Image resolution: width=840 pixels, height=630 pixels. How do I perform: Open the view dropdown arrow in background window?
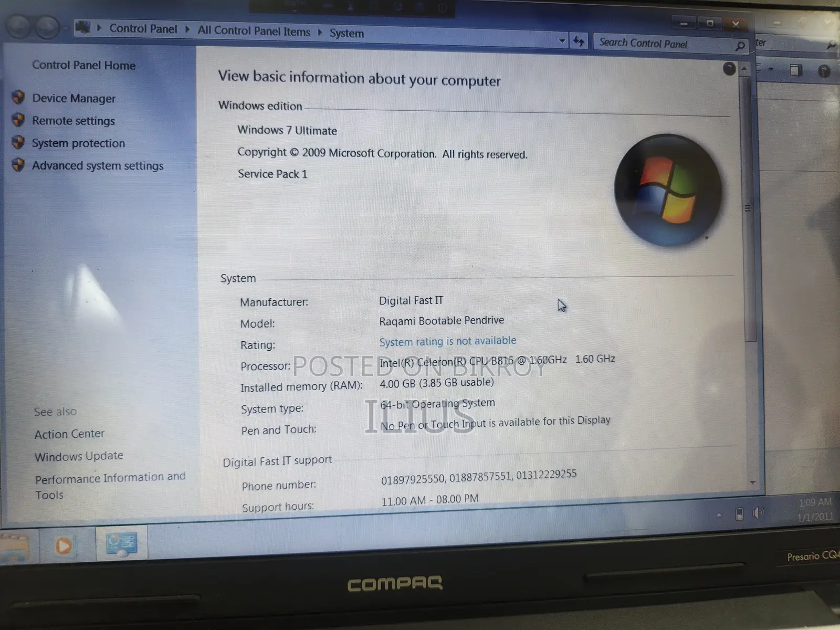tap(771, 69)
